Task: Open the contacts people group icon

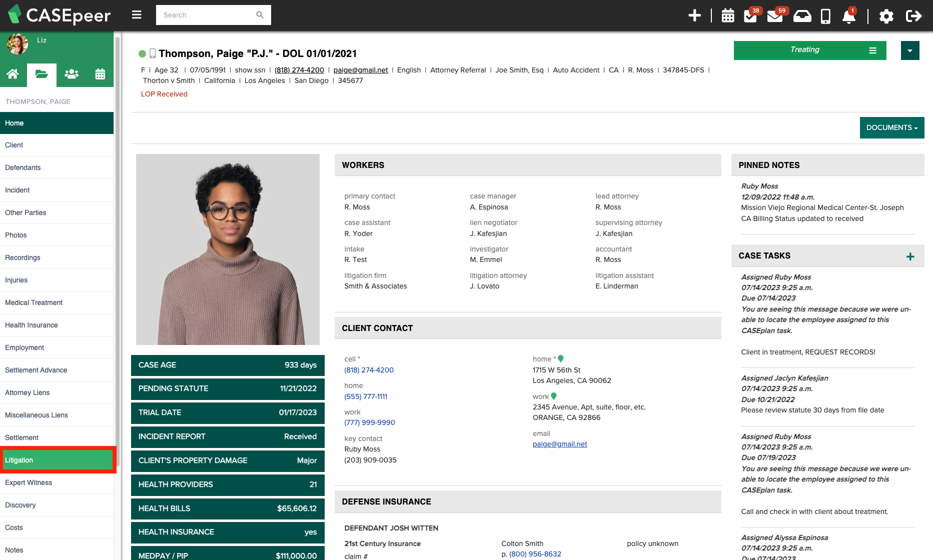Action: pos(72,74)
